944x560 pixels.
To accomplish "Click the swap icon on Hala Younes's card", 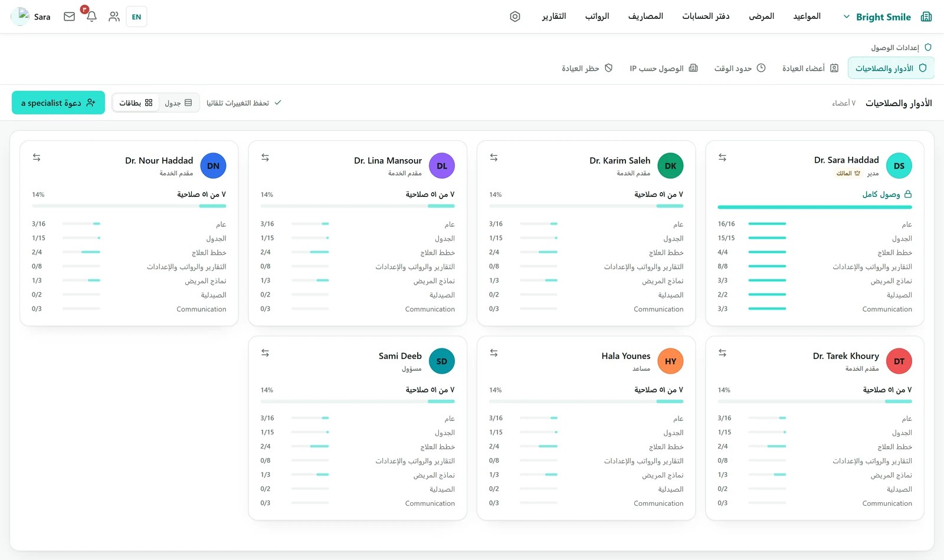I will (494, 353).
